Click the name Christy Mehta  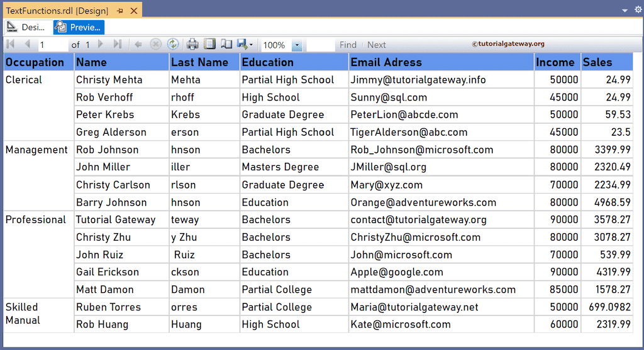(109, 80)
